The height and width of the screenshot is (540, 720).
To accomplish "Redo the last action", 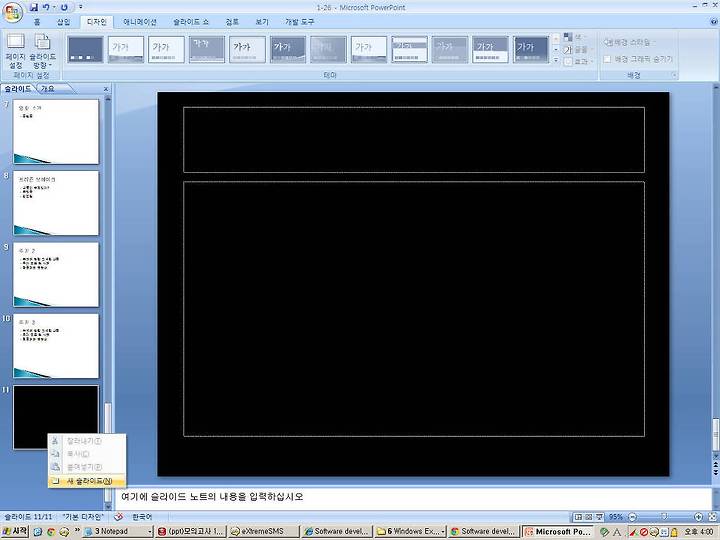I will click(x=64, y=7).
